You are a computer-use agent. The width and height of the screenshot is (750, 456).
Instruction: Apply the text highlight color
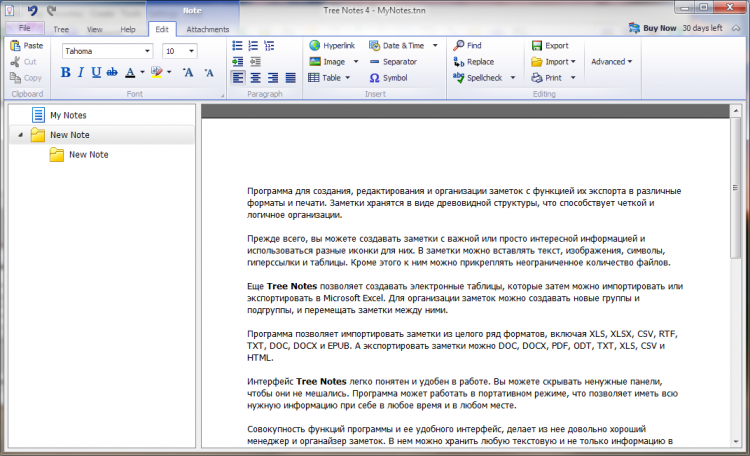pyautogui.click(x=156, y=72)
